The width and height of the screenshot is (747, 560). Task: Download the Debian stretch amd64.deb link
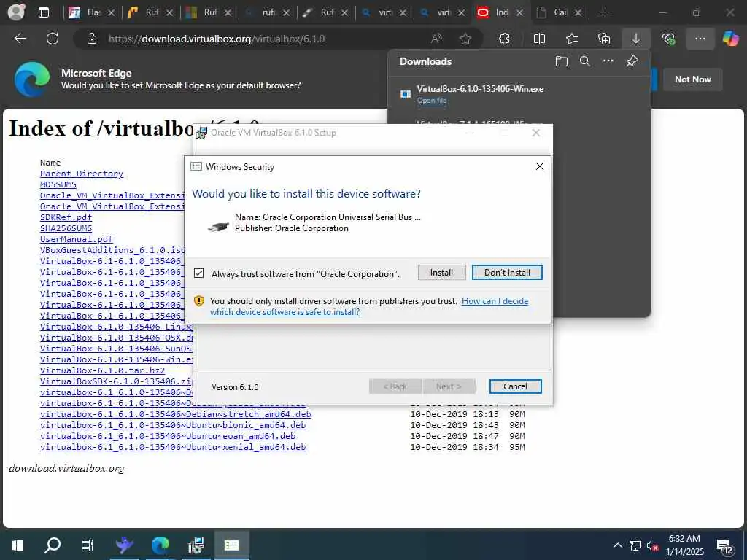(x=175, y=414)
